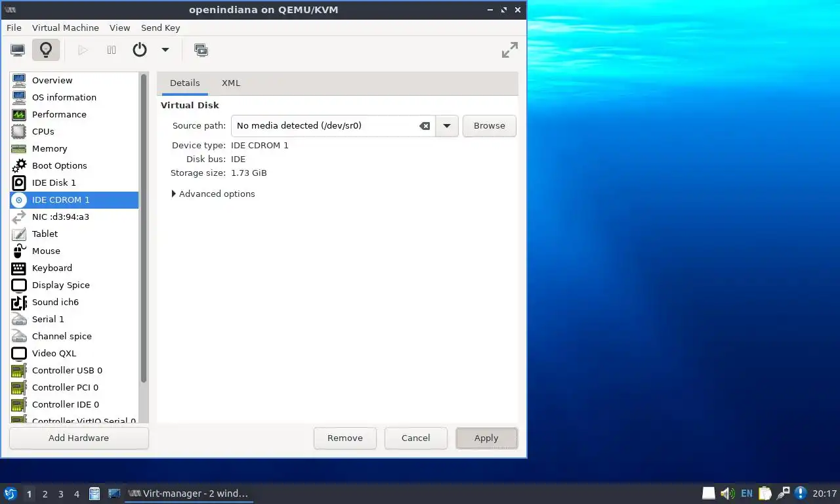Select Controller PCI 0 entry
This screenshot has height=504, width=840.
click(x=74, y=387)
